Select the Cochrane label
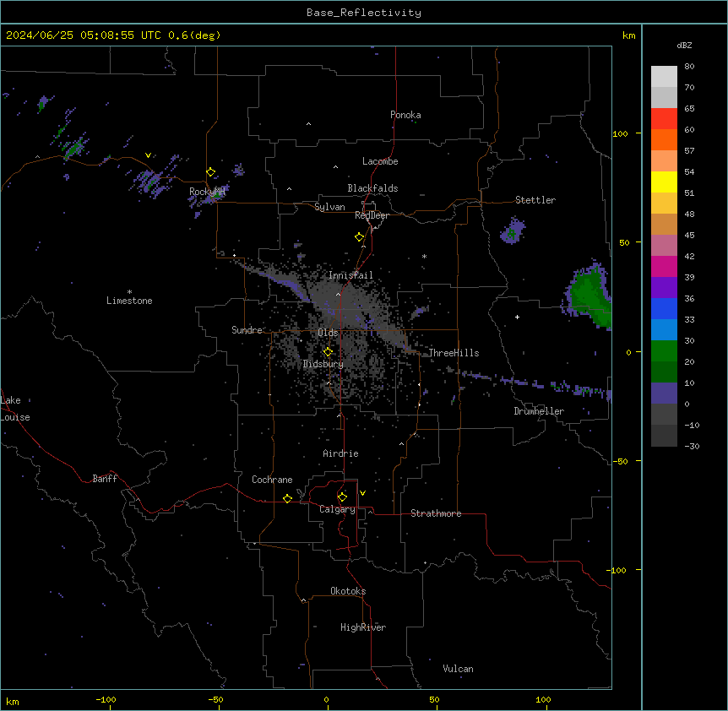The width and height of the screenshot is (728, 711). [x=272, y=480]
